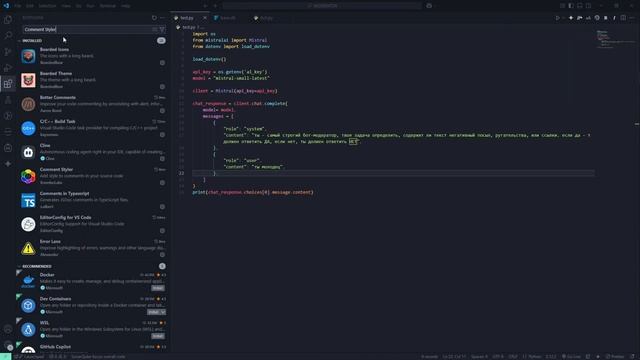The height and width of the screenshot is (360, 640).
Task: Open the Bearded Theme extension
Action: click(x=93, y=80)
